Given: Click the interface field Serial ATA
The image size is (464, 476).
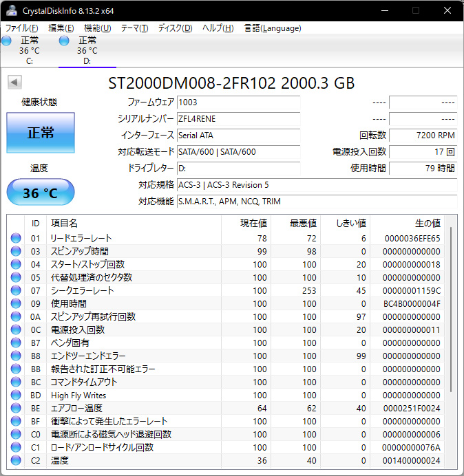Looking at the screenshot, I should pos(238,135).
